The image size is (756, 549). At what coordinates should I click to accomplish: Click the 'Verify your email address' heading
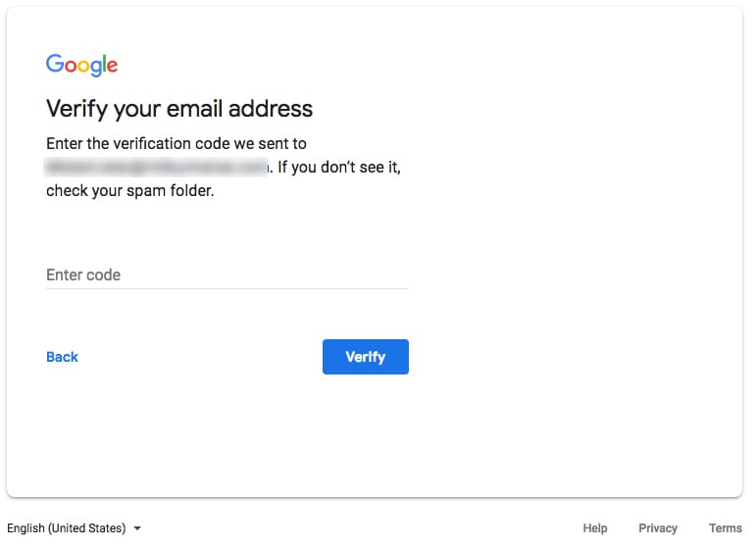179,108
